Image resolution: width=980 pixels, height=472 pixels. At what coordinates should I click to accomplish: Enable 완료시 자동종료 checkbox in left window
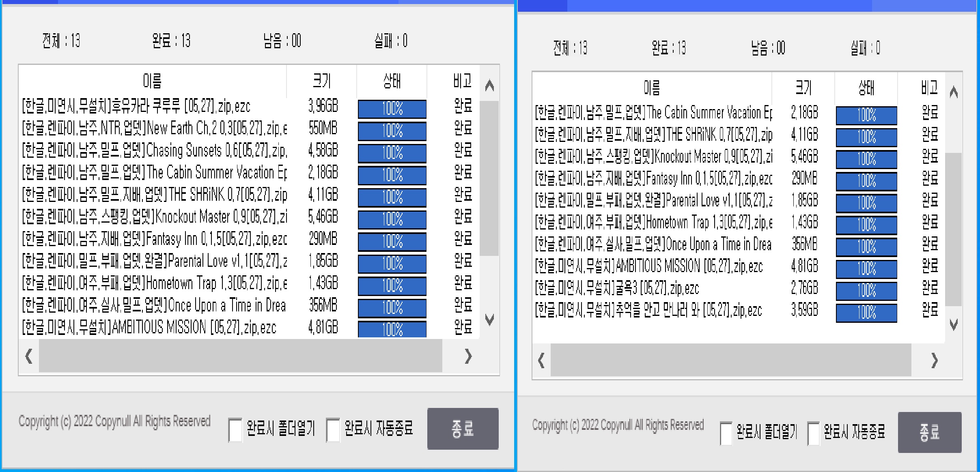(333, 429)
